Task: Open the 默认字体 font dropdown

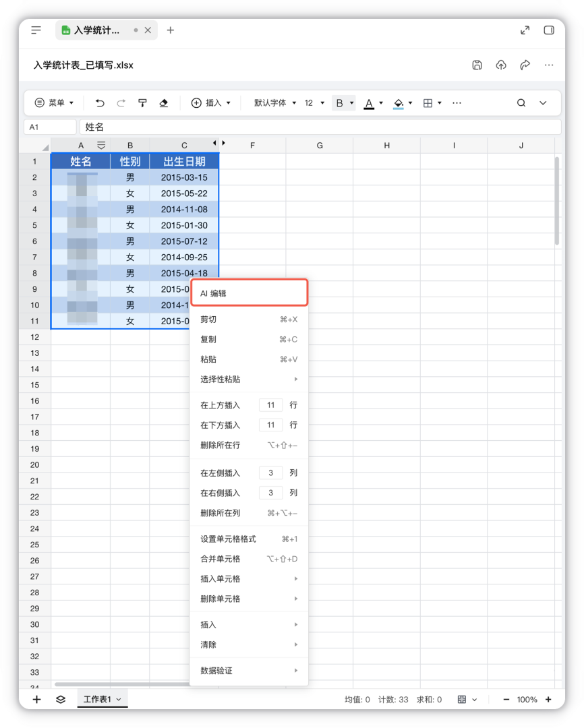Action: [275, 103]
